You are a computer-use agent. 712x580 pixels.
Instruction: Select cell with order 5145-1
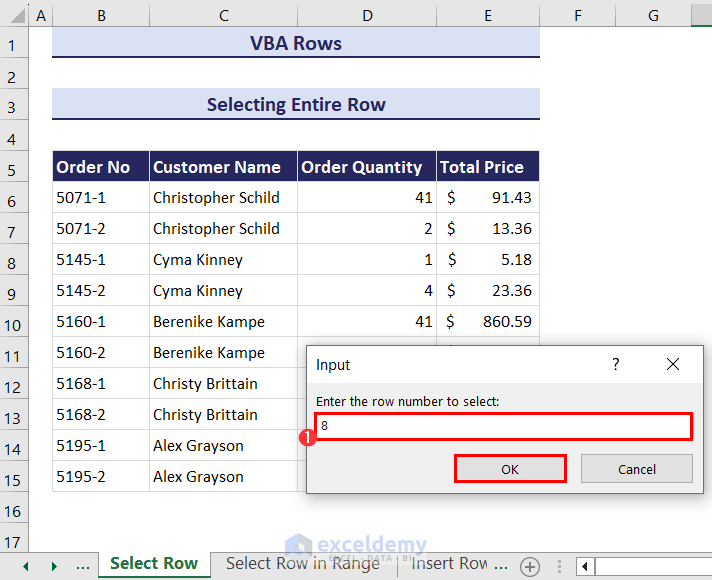pyautogui.click(x=101, y=259)
